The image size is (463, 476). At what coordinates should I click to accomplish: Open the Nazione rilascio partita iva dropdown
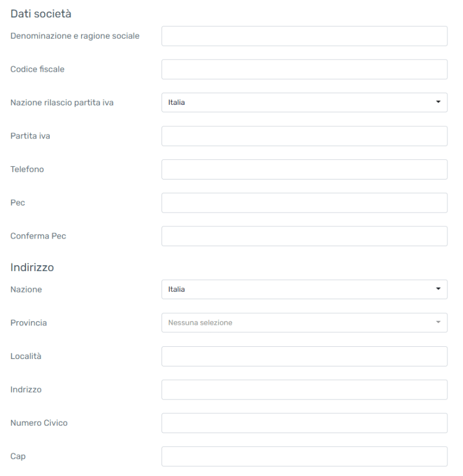[304, 102]
